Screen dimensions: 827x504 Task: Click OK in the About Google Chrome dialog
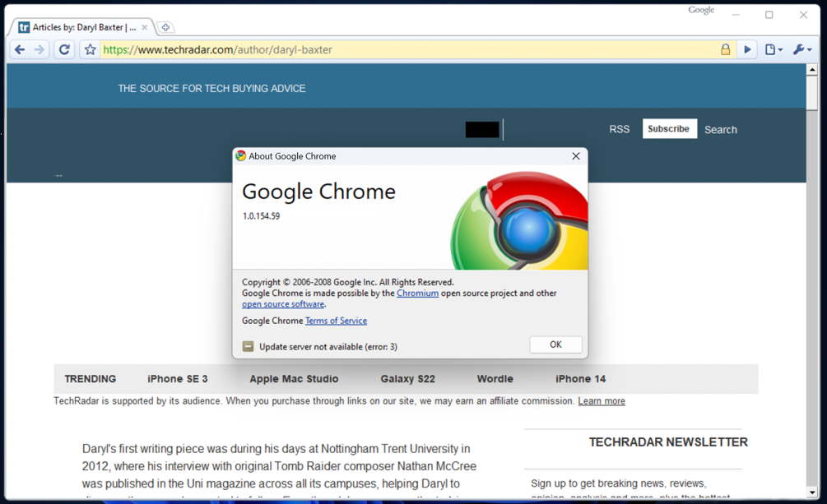[556, 344]
